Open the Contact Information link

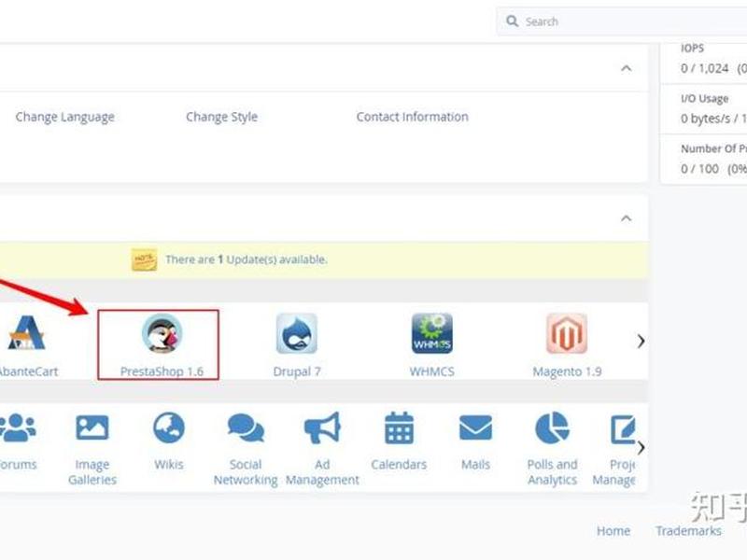[x=412, y=117]
